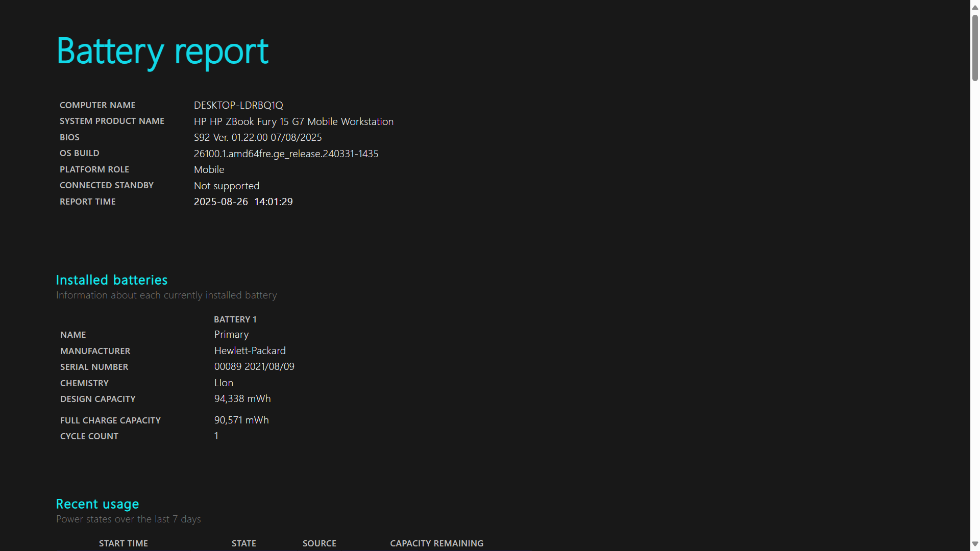Click the CYCLE COUNT label
This screenshot has width=980, height=551.
pyautogui.click(x=89, y=436)
